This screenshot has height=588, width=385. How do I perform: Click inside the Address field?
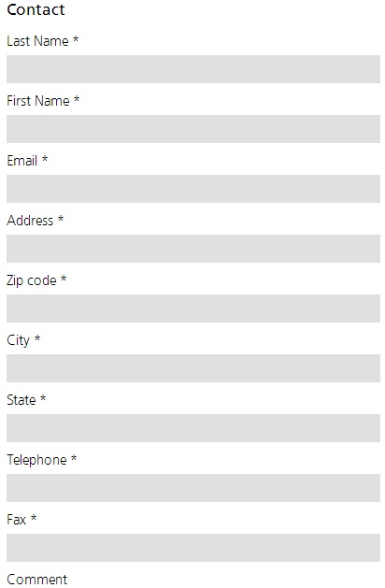point(193,249)
